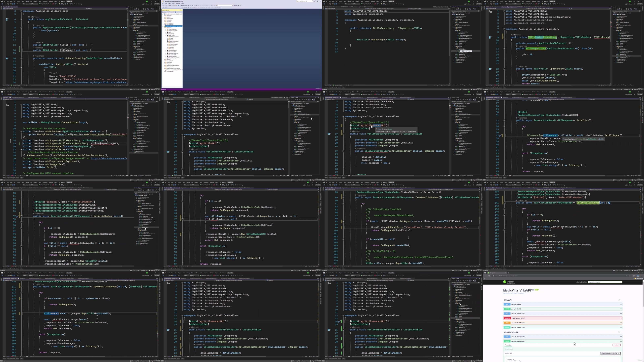Toggle outline fold for CreateVillaNumber method
The height and width of the screenshot is (362, 644).
point(343,197)
